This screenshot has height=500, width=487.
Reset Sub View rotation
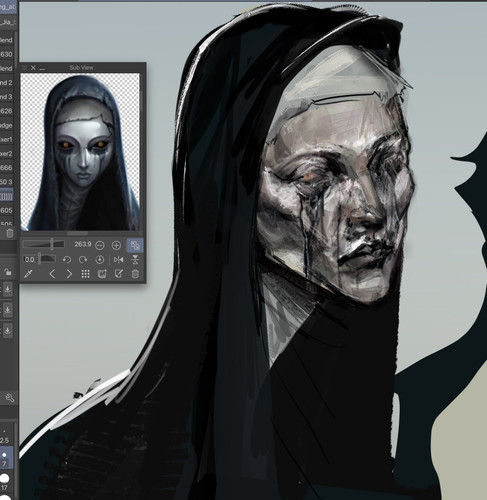pyautogui.click(x=99, y=260)
